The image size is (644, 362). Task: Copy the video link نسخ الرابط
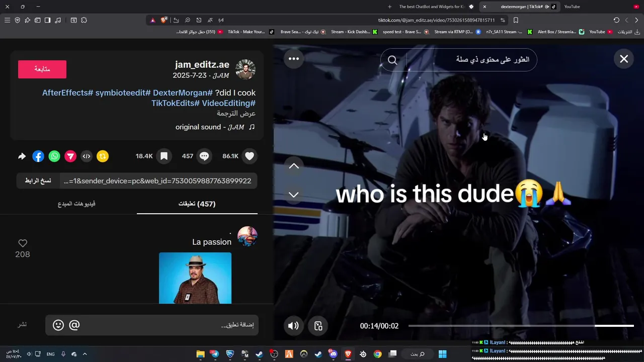pos(38,181)
